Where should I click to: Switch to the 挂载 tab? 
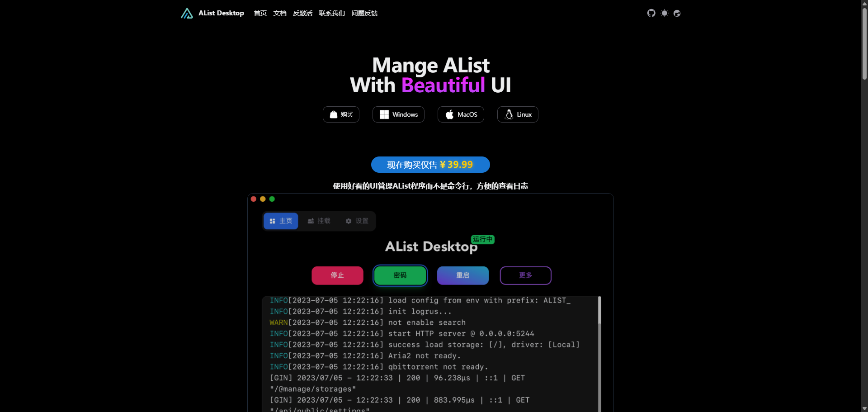pos(319,221)
